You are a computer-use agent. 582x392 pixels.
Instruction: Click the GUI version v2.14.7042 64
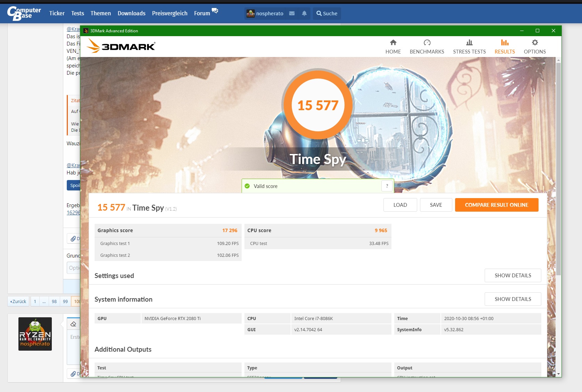(x=341, y=329)
